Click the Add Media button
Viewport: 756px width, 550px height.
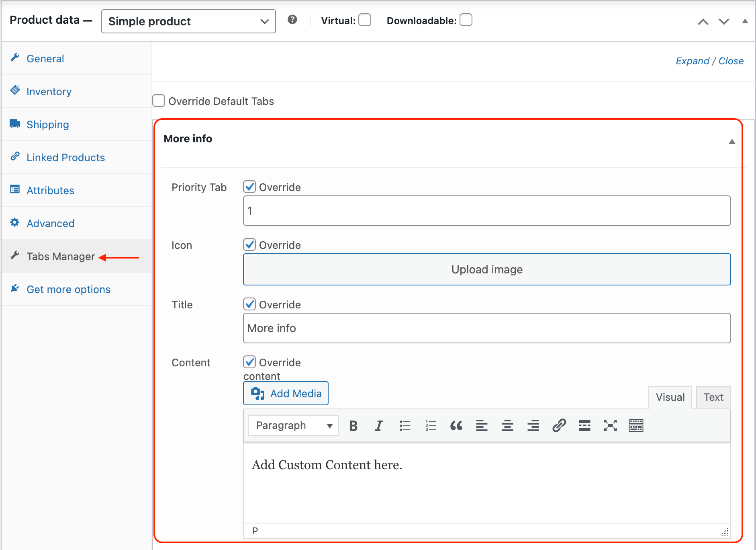tap(286, 393)
